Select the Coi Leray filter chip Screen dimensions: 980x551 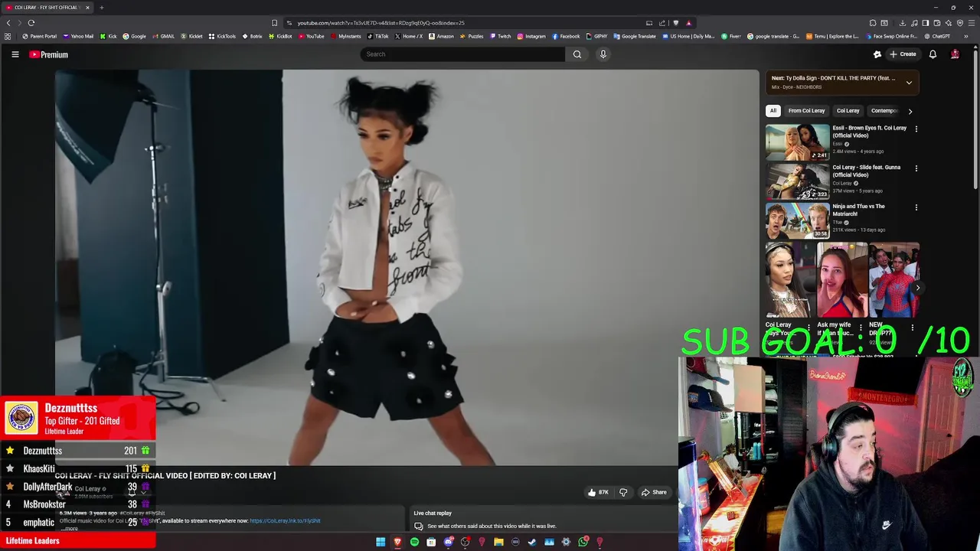point(848,111)
